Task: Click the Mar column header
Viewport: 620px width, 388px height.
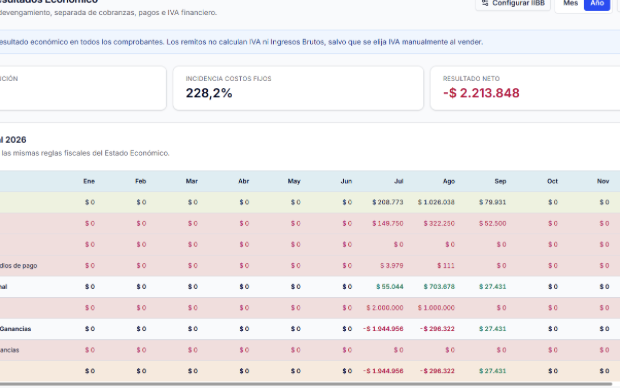Action: 192,181
